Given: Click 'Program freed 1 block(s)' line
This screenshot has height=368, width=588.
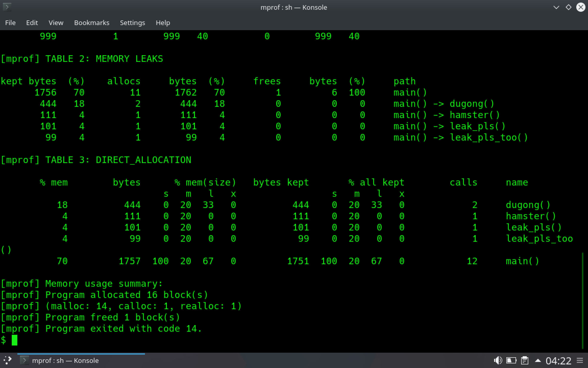Looking at the screenshot, I should tap(113, 317).
